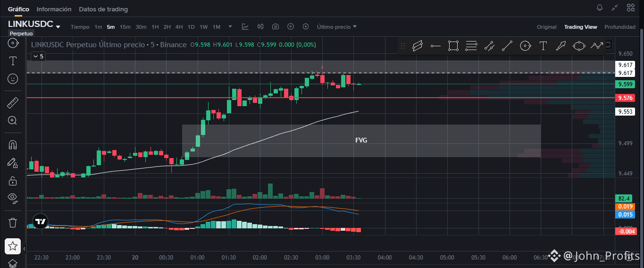Toggle stay in drawing mode pencil lock
Screen dimensions: 644x268
tap(13, 163)
